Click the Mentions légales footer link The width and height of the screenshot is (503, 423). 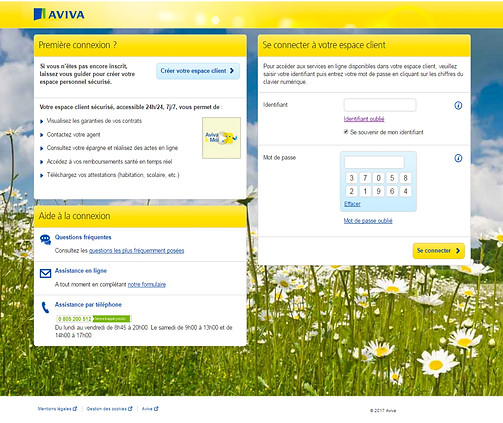(54, 409)
